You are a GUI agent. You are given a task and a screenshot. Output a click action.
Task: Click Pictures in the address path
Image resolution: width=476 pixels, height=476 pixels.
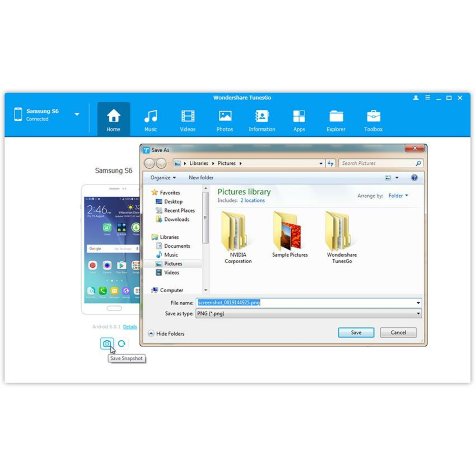(x=227, y=163)
